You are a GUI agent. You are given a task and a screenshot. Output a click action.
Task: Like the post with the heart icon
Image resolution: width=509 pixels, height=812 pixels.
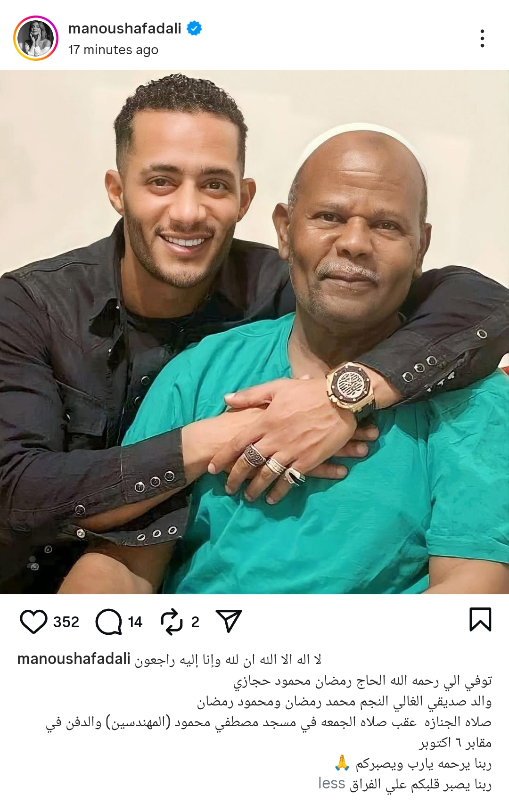click(x=33, y=622)
